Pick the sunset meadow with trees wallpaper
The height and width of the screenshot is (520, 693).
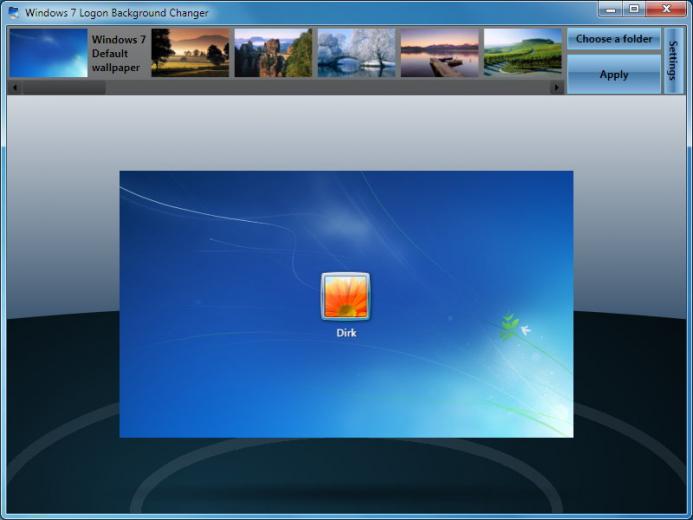point(190,53)
